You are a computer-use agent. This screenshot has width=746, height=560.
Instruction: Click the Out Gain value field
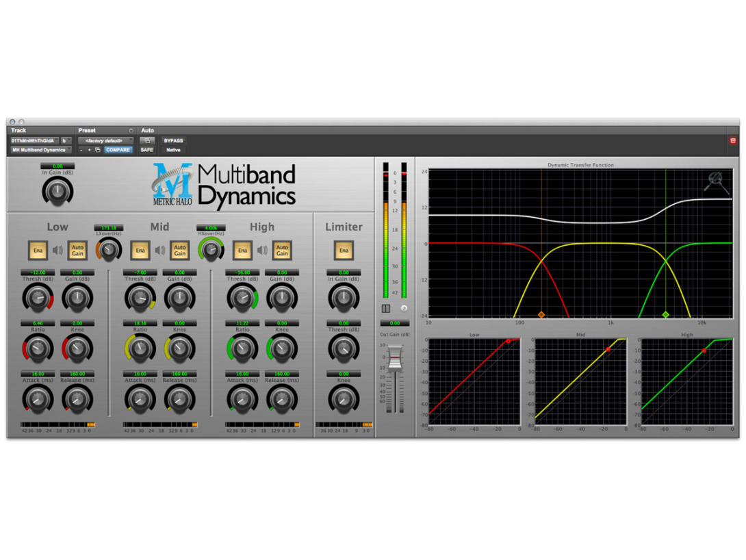tap(394, 323)
